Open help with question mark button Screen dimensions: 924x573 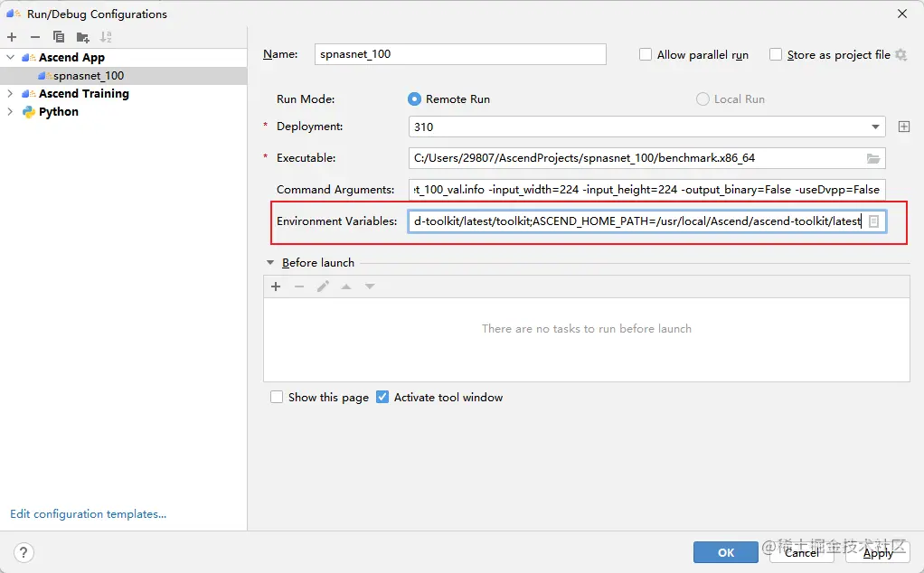tap(23, 553)
